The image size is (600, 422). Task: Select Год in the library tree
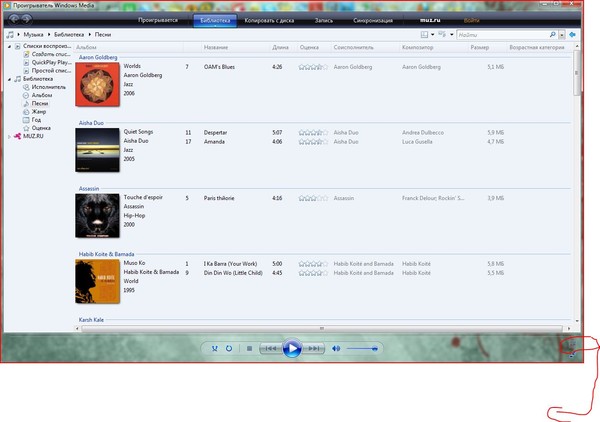36,120
